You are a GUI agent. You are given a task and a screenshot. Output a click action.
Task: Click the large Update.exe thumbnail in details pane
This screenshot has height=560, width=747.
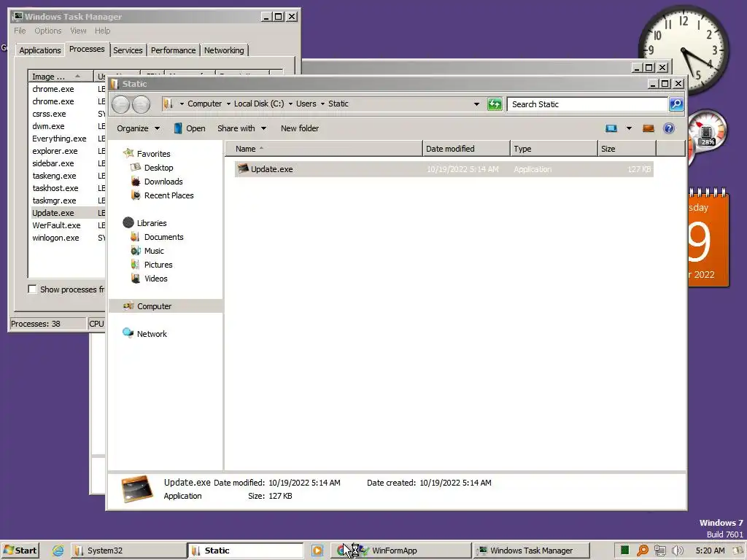(136, 489)
